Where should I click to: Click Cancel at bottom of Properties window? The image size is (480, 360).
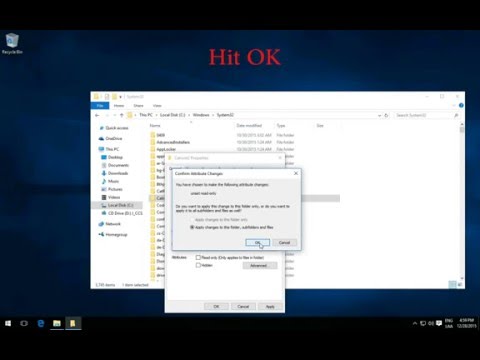click(x=243, y=306)
